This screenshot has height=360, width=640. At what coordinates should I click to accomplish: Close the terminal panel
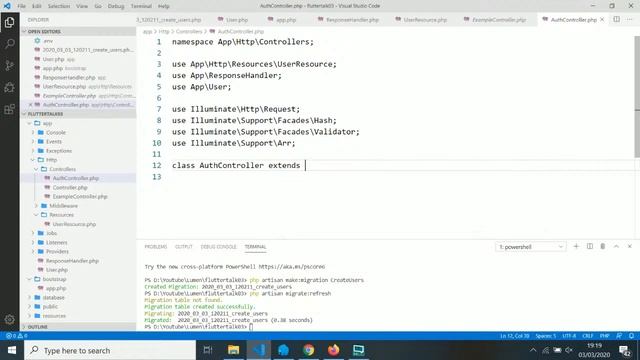(630, 247)
